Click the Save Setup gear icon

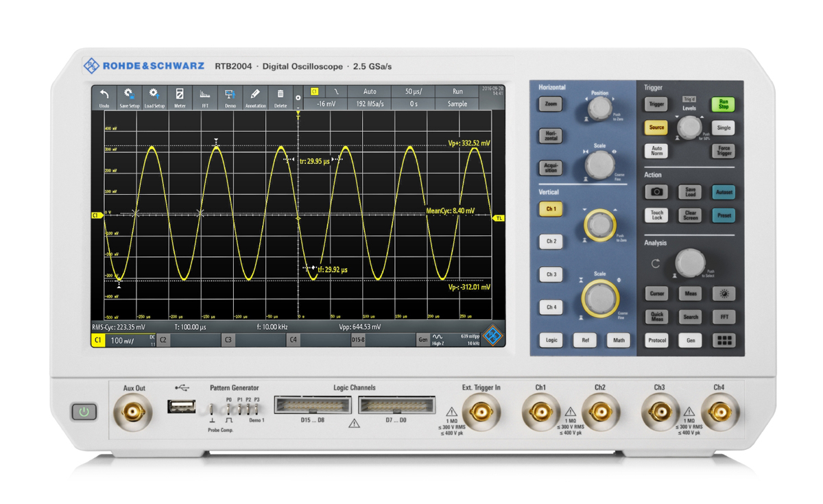129,97
